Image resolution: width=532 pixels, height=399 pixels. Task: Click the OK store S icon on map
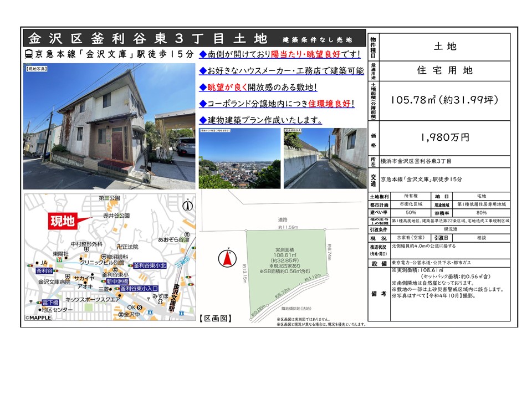(x=140, y=308)
